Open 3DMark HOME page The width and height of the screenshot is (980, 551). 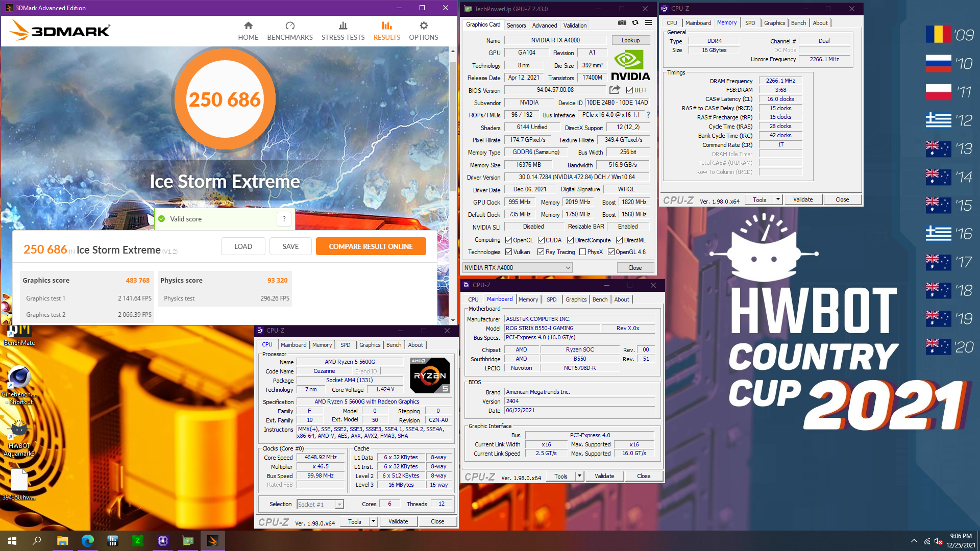(x=248, y=31)
